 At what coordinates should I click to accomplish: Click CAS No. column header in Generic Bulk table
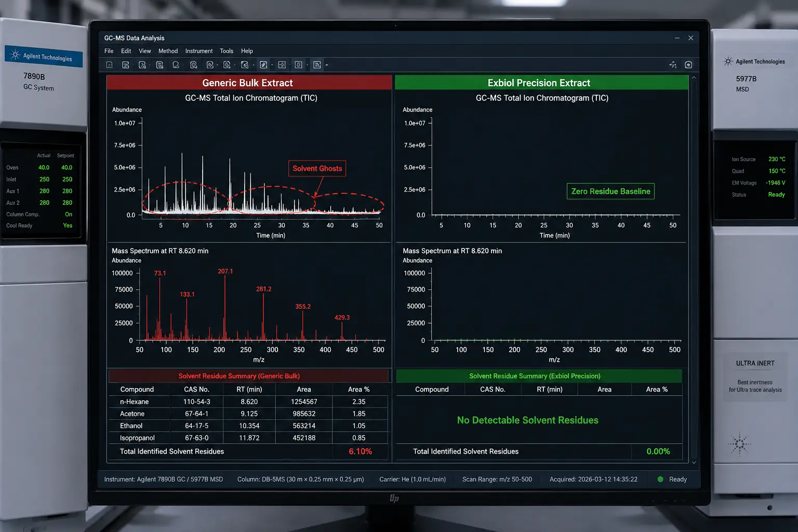pyautogui.click(x=197, y=389)
